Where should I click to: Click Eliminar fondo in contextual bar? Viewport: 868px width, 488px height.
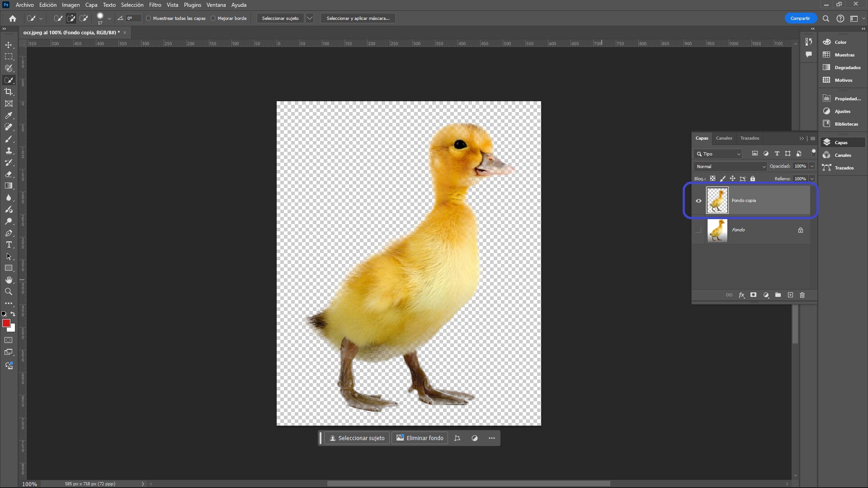click(x=420, y=438)
